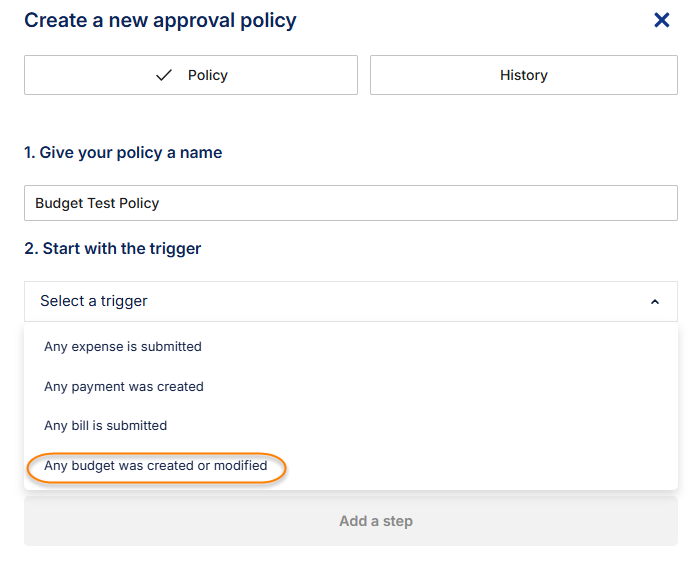Click the 'Create a new approval policy' heading
The height and width of the screenshot is (586, 694).
[x=160, y=20]
